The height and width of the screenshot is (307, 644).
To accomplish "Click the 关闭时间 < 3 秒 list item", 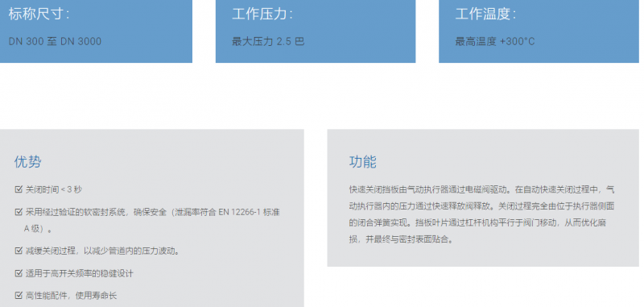I will tap(54, 189).
